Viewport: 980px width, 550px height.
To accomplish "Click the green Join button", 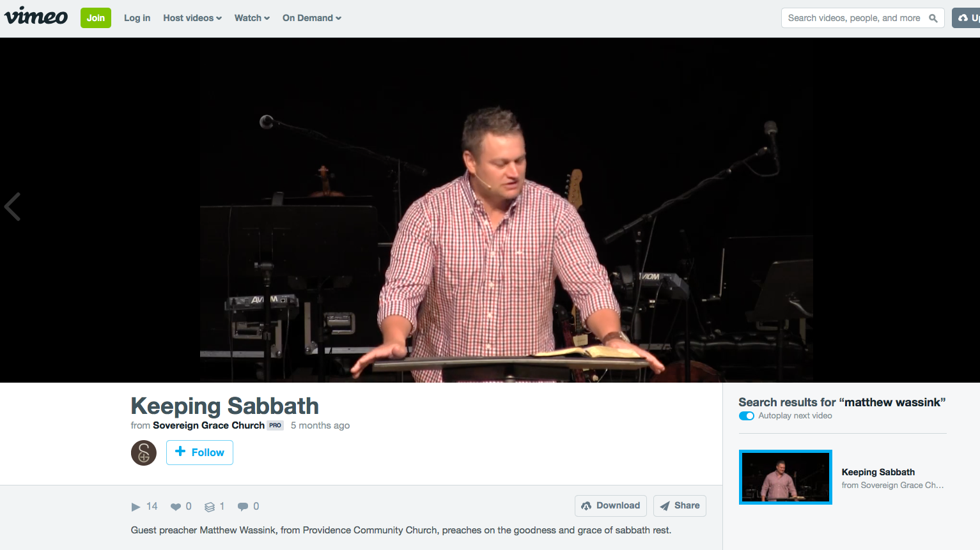I will coord(96,18).
